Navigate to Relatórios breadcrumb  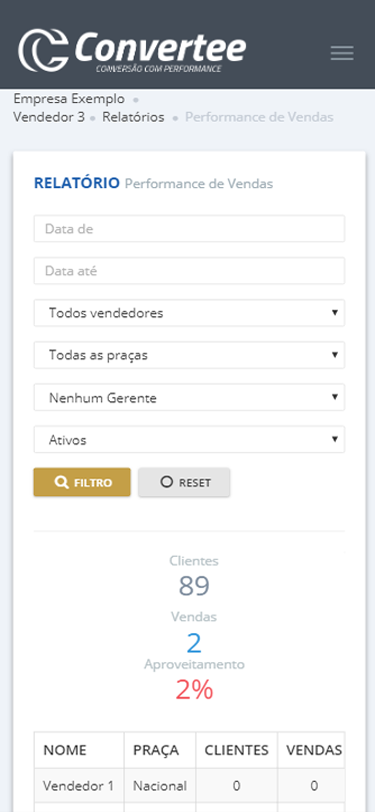pyautogui.click(x=133, y=117)
